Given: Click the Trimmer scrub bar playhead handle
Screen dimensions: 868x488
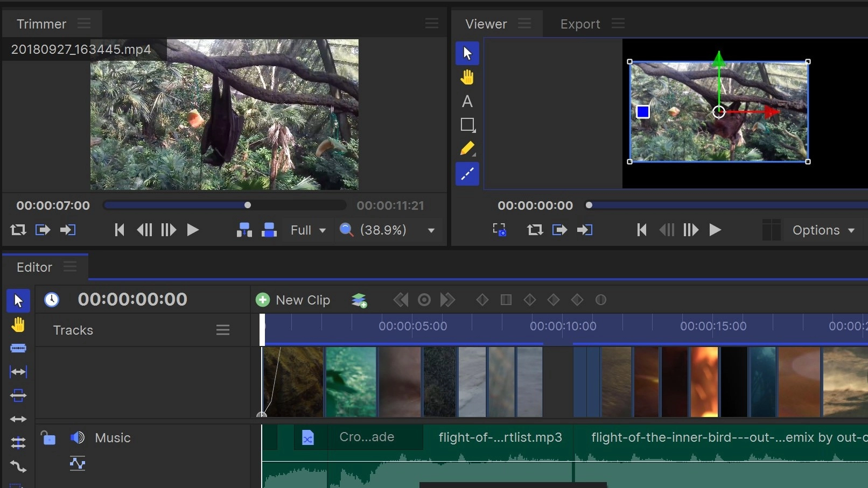Looking at the screenshot, I should (248, 205).
